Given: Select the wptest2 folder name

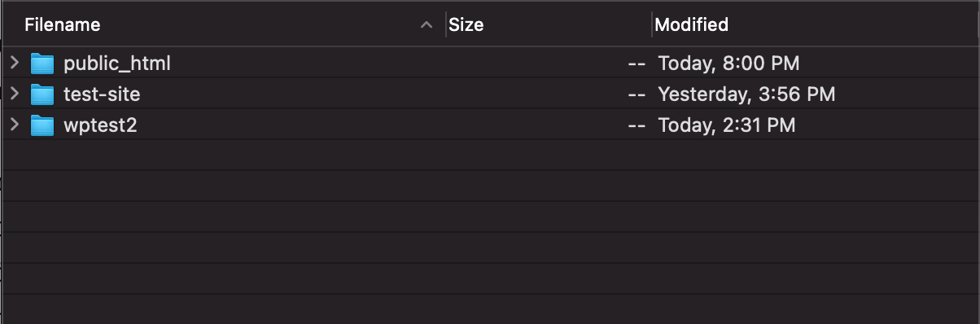Looking at the screenshot, I should click(x=100, y=126).
